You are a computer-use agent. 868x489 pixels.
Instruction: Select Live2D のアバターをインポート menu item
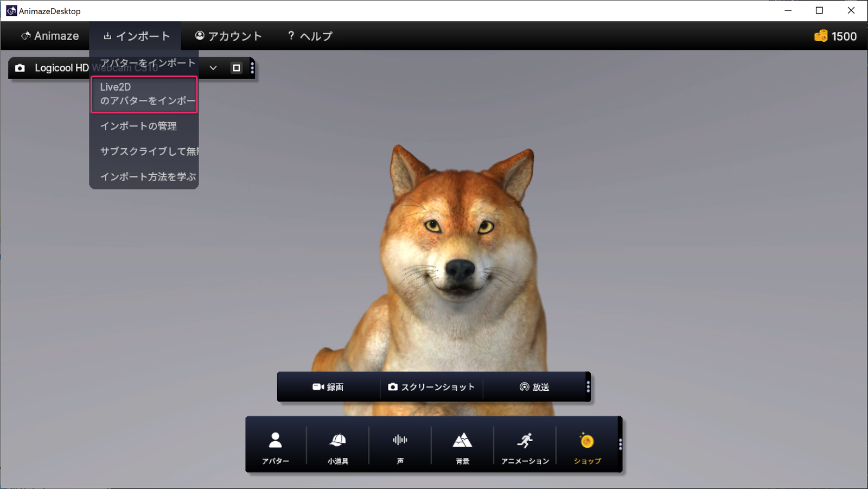(144, 94)
